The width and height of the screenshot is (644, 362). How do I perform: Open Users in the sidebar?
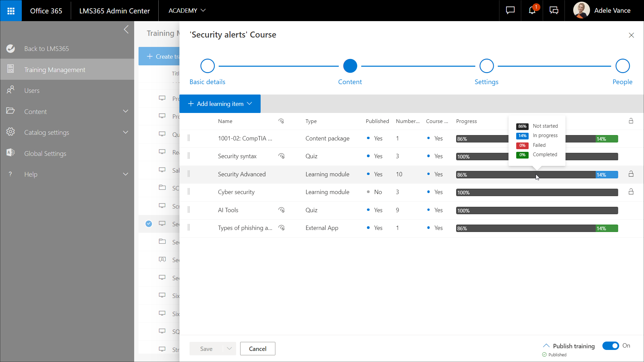click(x=32, y=90)
